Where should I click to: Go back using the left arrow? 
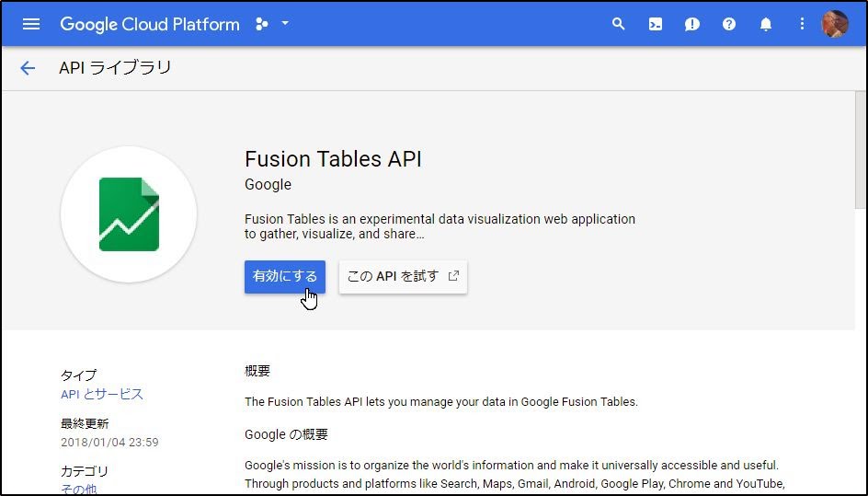point(28,67)
